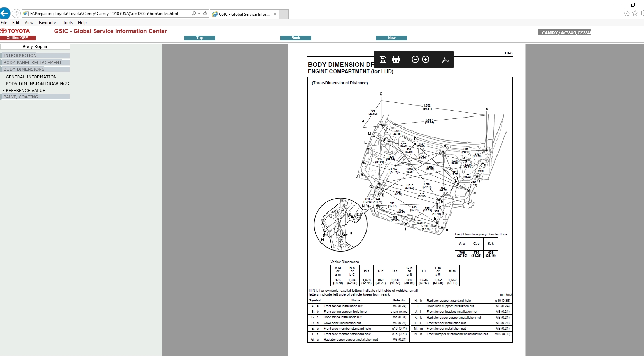
Task: Click the '794 (31.26)' height value
Action: pos(476,254)
